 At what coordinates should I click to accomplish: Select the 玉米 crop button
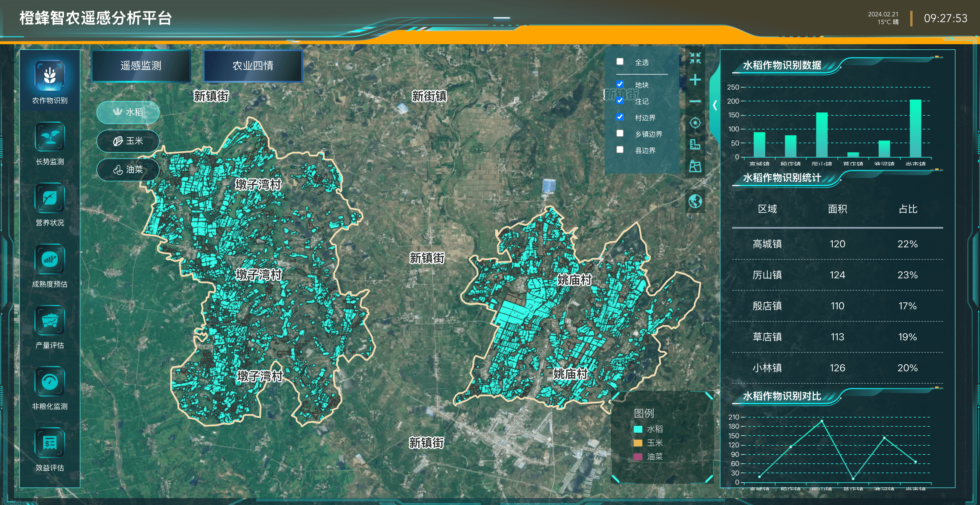click(x=128, y=141)
